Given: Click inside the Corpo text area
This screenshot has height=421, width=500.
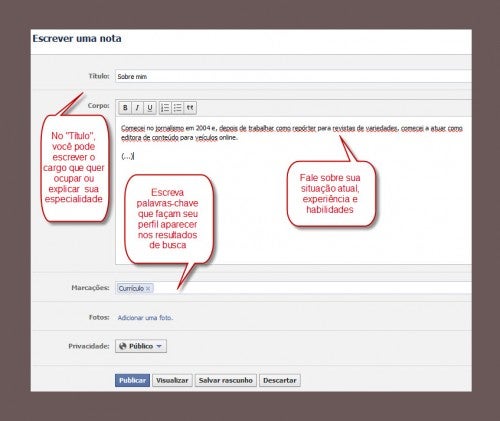Looking at the screenshot, I should click(293, 190).
